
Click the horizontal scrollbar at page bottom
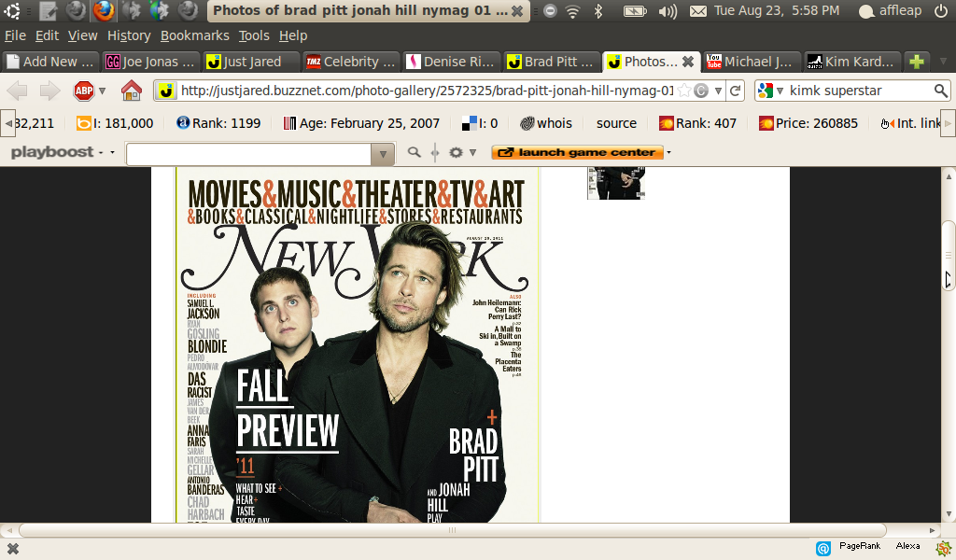(452, 530)
